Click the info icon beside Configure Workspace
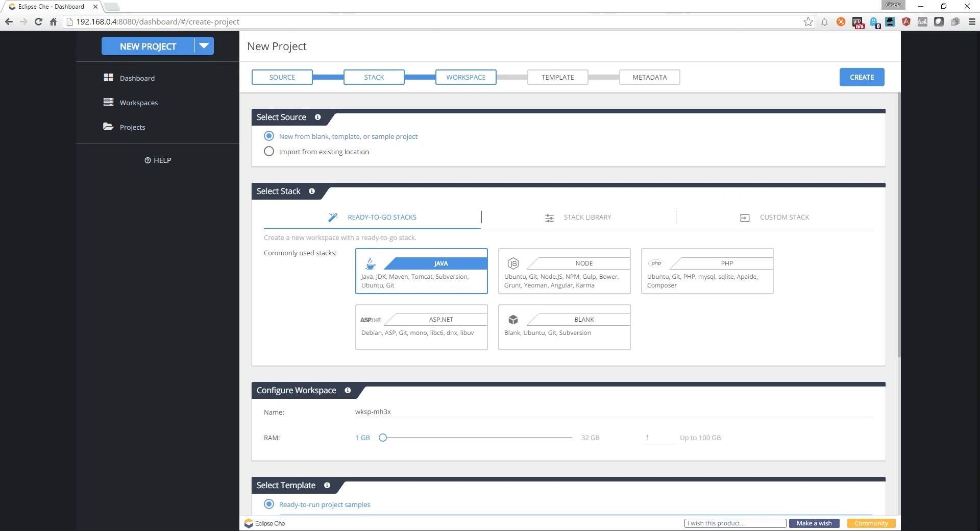This screenshot has width=980, height=531. coord(348,391)
